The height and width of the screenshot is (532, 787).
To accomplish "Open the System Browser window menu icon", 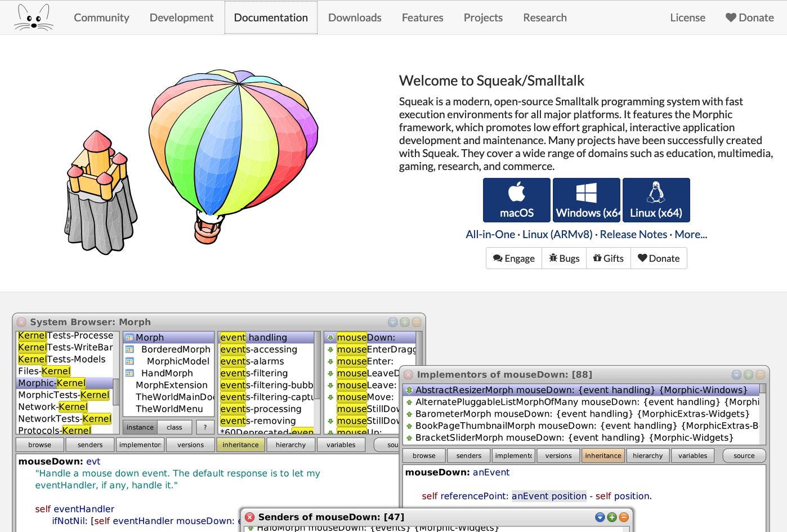I will point(393,322).
